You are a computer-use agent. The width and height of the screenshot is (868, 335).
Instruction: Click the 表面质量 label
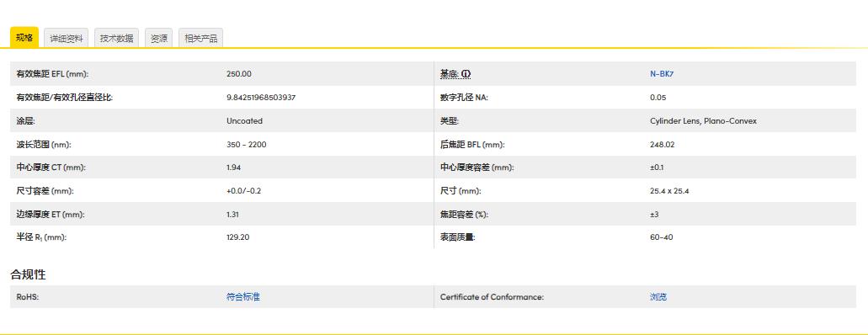click(x=457, y=237)
